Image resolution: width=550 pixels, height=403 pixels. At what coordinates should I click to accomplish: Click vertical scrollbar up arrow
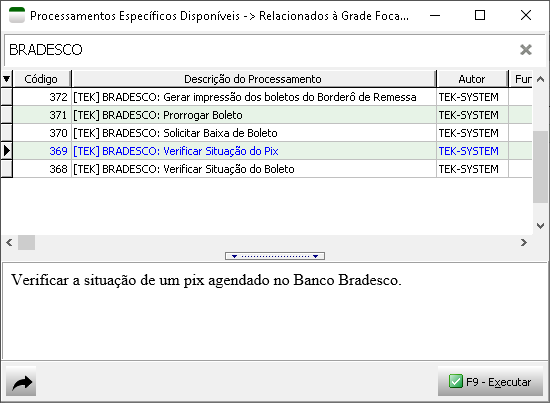point(541,79)
